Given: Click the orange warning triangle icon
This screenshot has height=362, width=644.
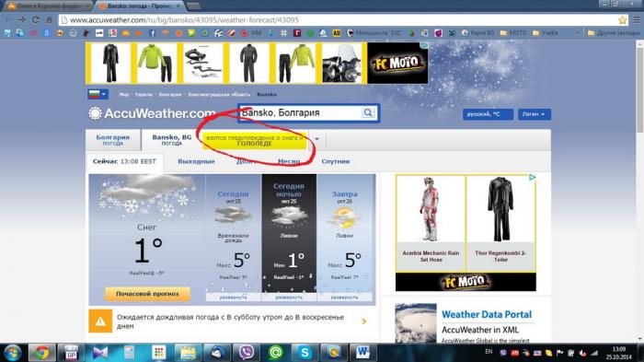Looking at the screenshot, I should pos(100,321).
